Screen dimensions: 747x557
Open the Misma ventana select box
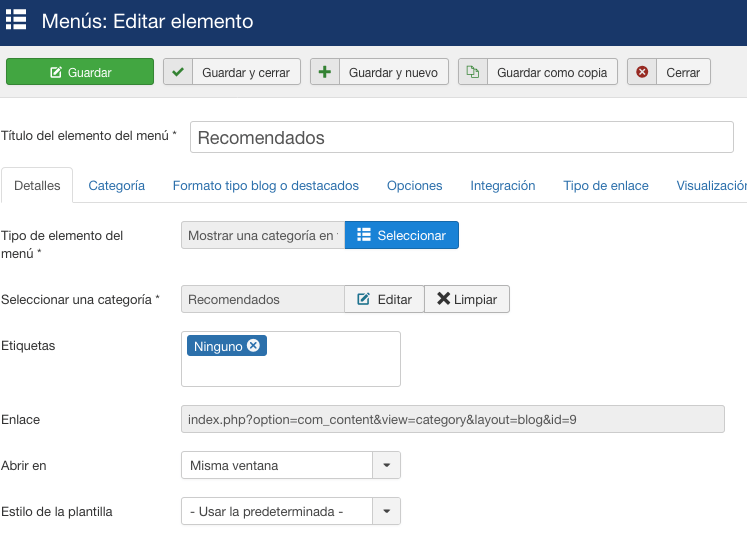click(291, 465)
